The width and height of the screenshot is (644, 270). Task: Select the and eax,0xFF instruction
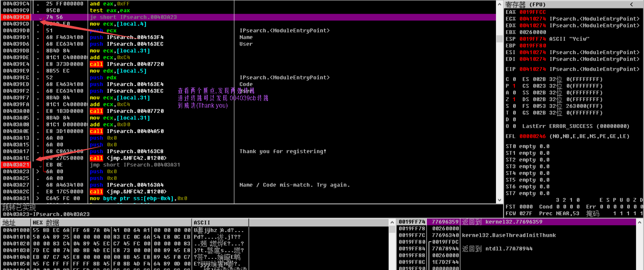[110, 4]
